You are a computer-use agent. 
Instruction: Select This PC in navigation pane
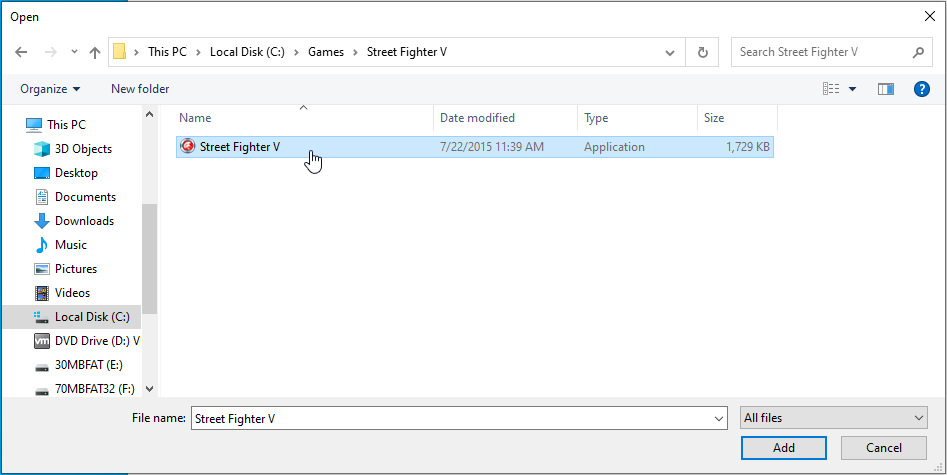(66, 124)
